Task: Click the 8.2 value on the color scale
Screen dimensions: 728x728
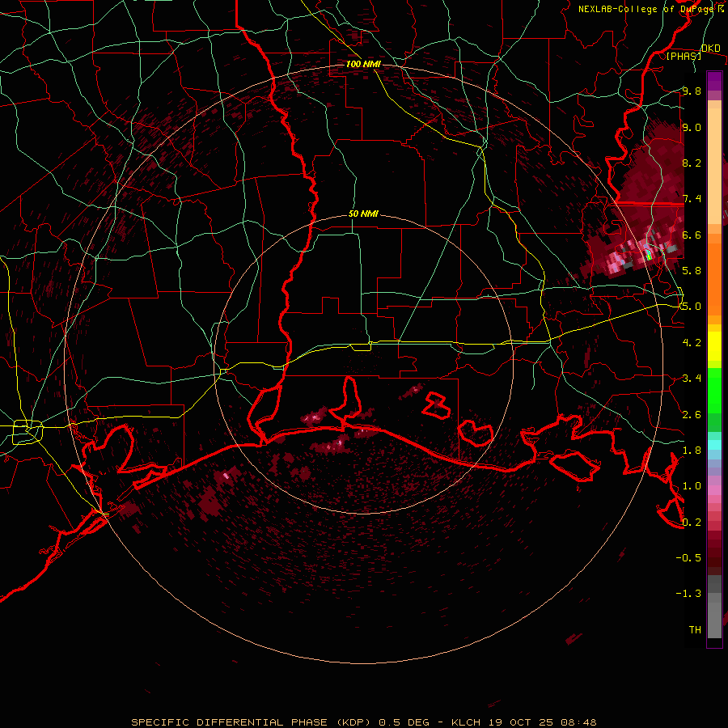Action: click(x=692, y=163)
